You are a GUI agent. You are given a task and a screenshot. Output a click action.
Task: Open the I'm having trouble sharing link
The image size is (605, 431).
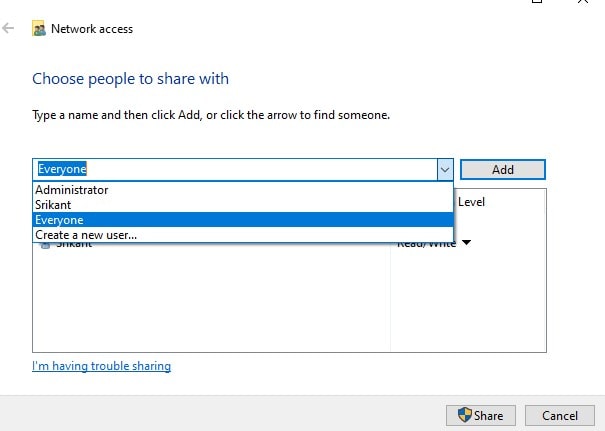[101, 366]
